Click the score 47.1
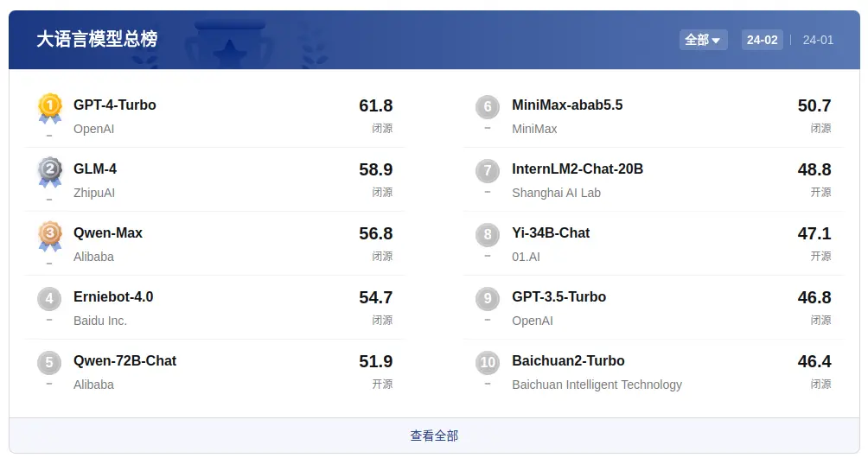Image resolution: width=868 pixels, height=458 pixels. (x=814, y=233)
